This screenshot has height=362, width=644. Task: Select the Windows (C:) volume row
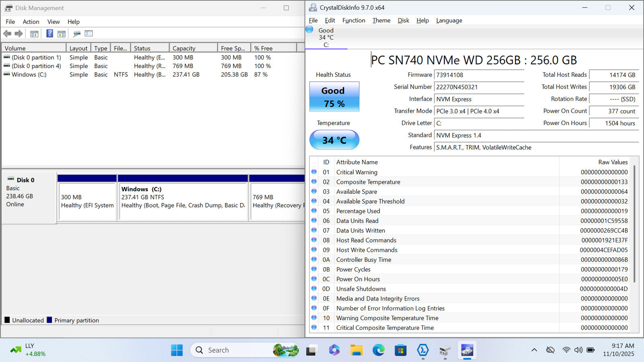tap(29, 75)
